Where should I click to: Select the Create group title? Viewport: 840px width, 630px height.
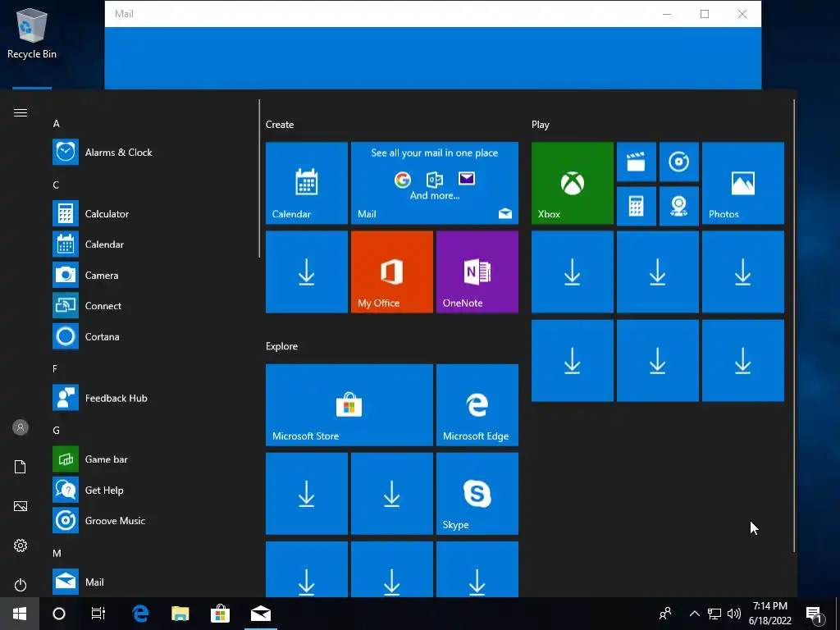[x=280, y=125]
